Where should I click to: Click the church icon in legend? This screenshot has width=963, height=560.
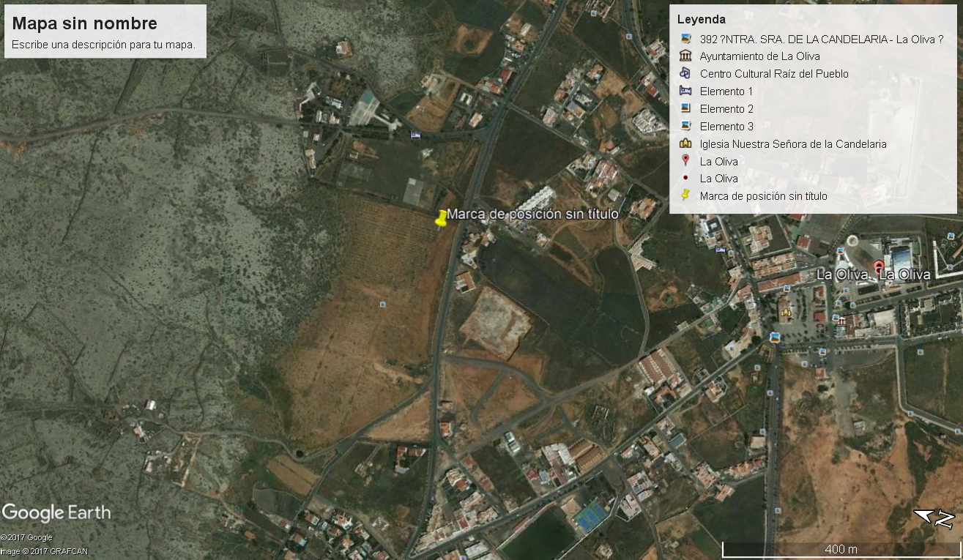click(x=685, y=143)
